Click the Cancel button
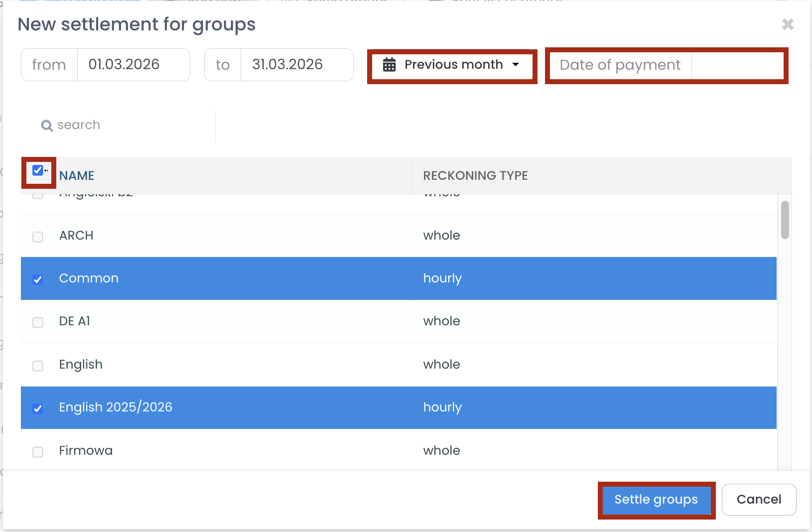812x532 pixels. 758,500
